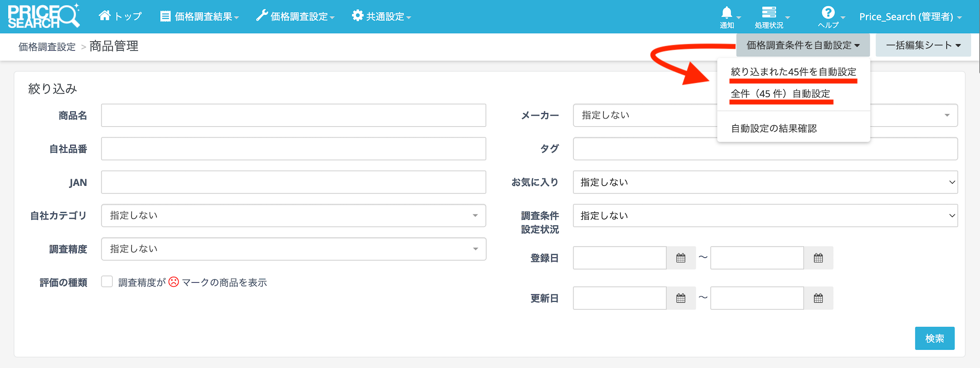The height and width of the screenshot is (368, 980).
Task: Open the 調査条件設定状況 select box
Action: (765, 216)
